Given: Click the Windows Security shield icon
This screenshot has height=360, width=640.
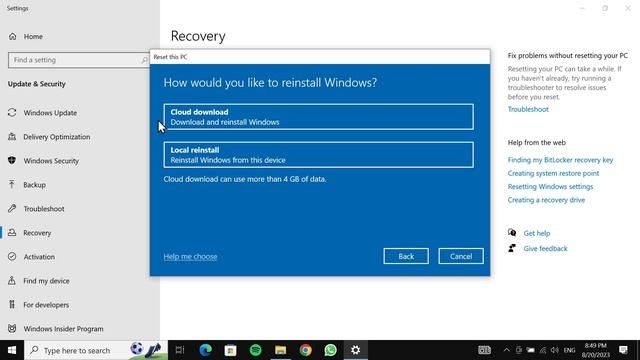Looking at the screenshot, I should pyautogui.click(x=12, y=160).
